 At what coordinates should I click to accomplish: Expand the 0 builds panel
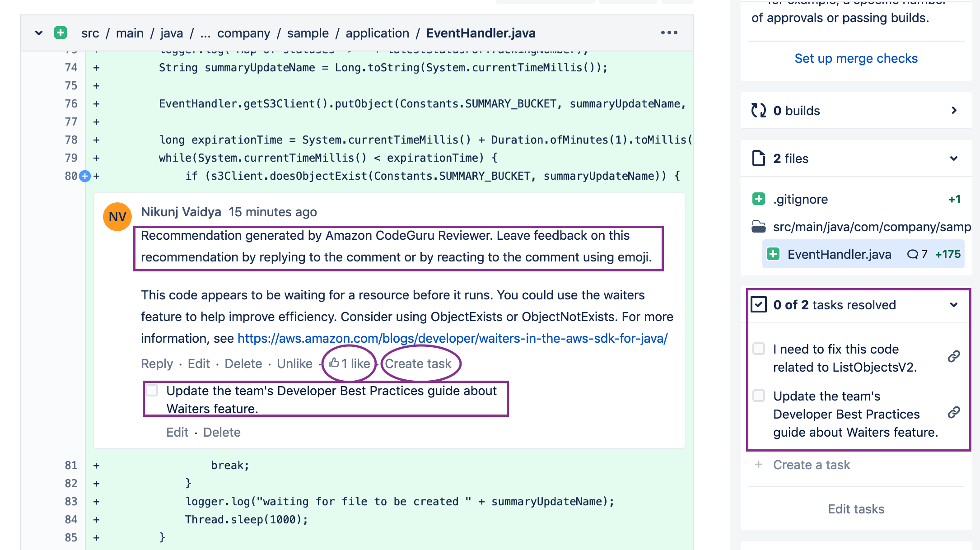pyautogui.click(x=954, y=111)
